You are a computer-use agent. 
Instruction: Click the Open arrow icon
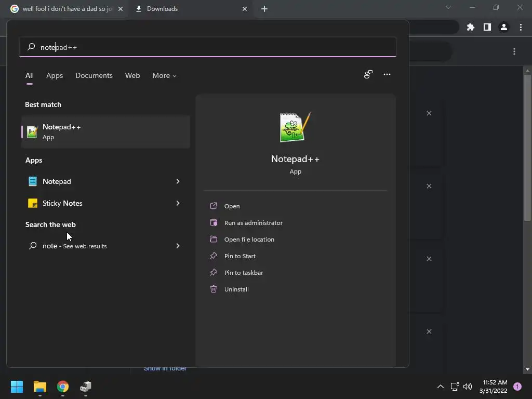click(x=214, y=206)
